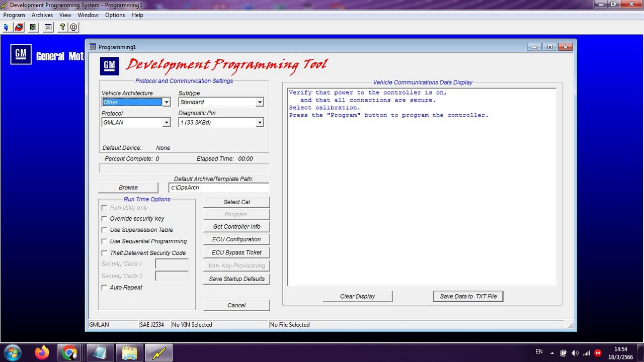Enable Use Supersession Table checkbox
Screen dimensions: 644x362
point(105,230)
